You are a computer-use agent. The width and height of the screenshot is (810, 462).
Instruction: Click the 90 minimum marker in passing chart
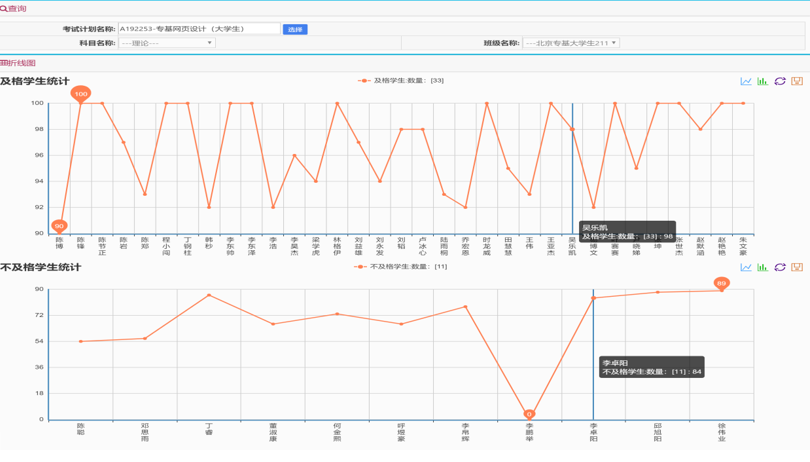tap(59, 226)
